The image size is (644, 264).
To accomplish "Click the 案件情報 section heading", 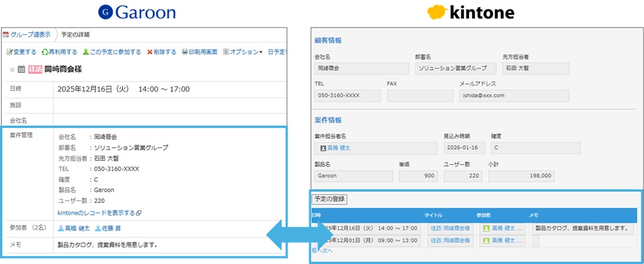I will click(328, 120).
